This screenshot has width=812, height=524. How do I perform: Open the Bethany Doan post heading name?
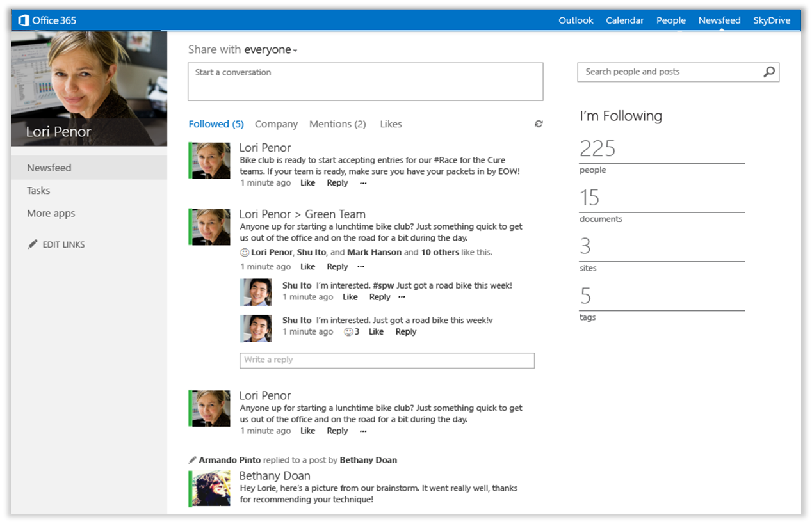click(275, 476)
